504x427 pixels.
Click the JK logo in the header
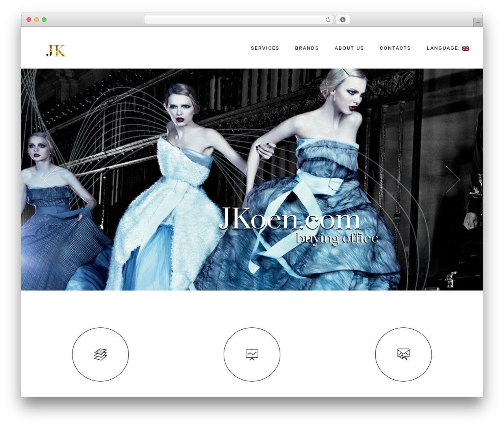[56, 51]
